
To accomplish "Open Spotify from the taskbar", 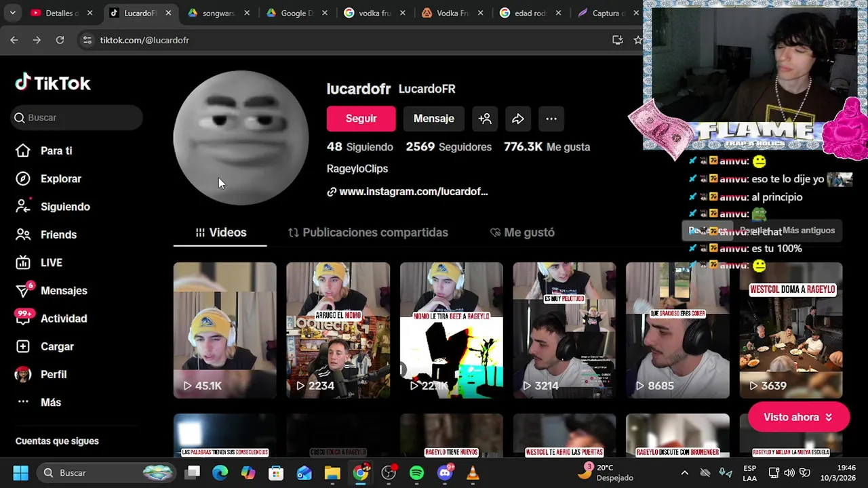I will (416, 472).
